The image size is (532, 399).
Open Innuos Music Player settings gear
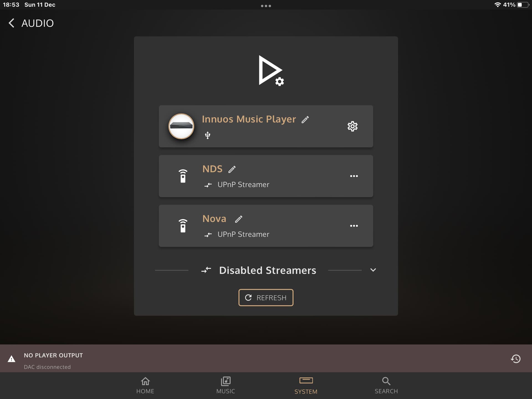coord(352,126)
